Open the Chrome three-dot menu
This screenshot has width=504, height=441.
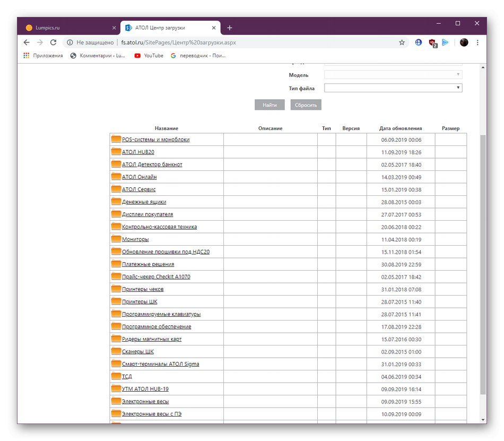point(477,42)
